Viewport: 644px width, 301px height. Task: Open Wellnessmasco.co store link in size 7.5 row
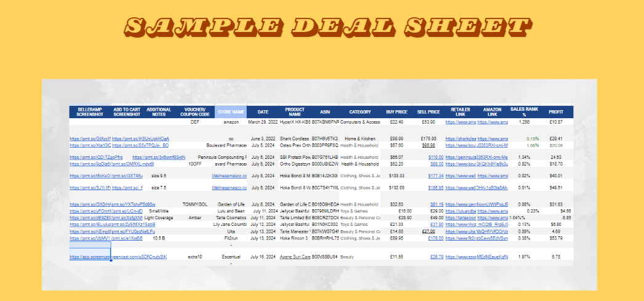[229, 188]
